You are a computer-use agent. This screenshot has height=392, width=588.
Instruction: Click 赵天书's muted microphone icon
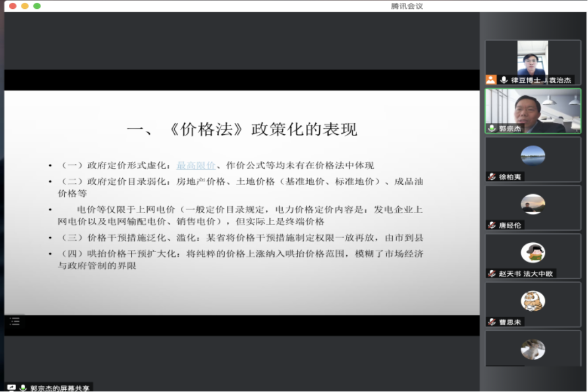pos(491,274)
